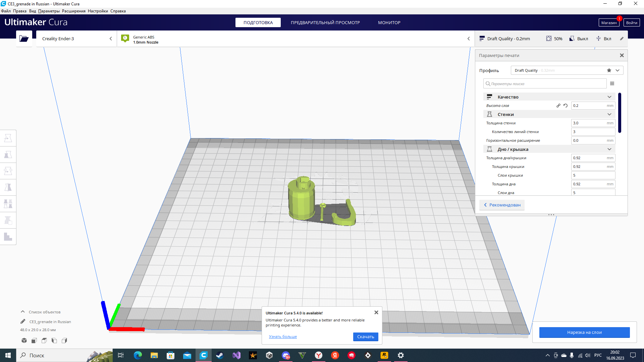
Task: Edit the Высота слоя value field
Action: pos(593,106)
